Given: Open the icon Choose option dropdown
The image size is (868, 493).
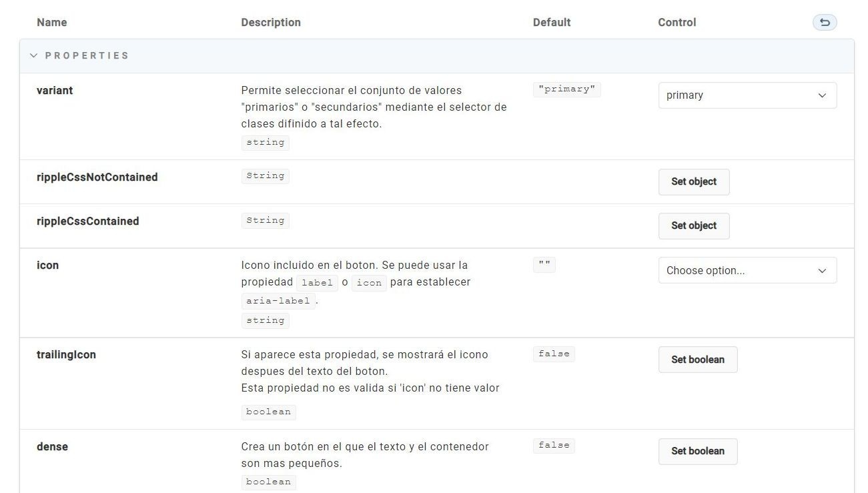Looking at the screenshot, I should [747, 271].
